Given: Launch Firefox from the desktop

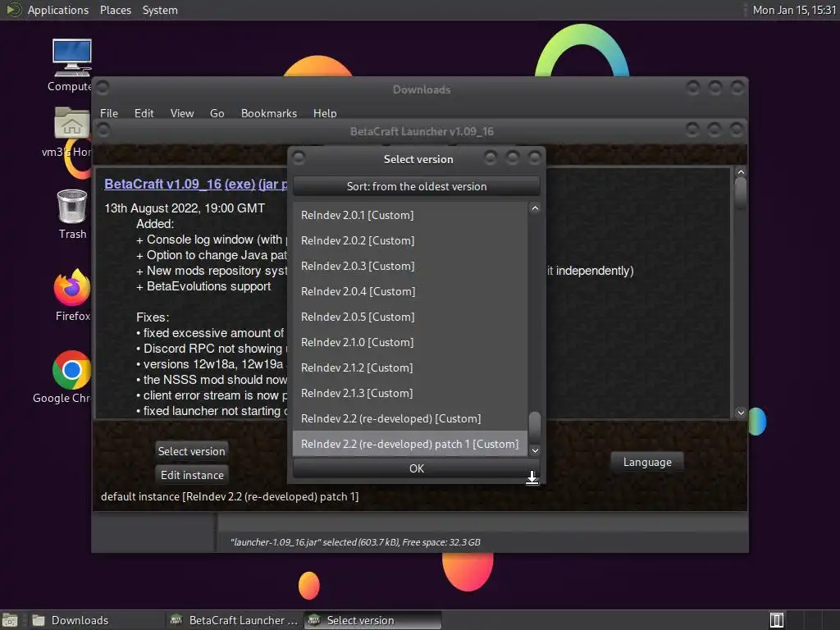Looking at the screenshot, I should 72,286.
